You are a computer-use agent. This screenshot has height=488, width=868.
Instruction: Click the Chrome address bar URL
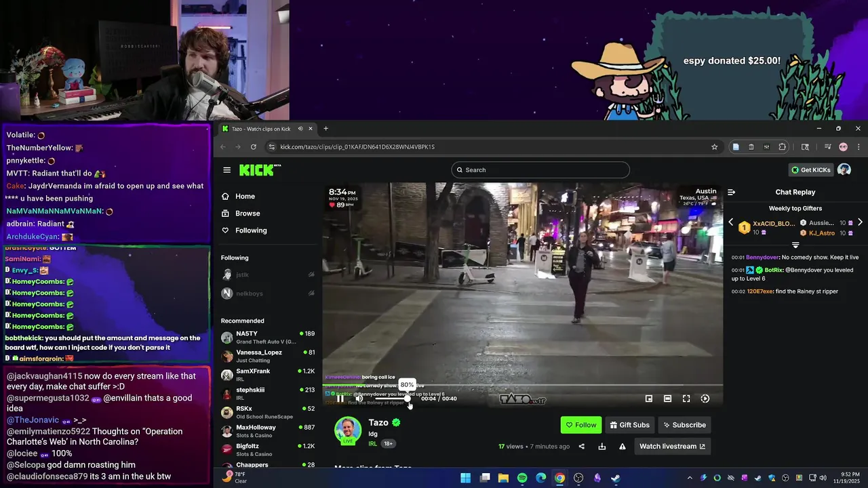pos(357,147)
